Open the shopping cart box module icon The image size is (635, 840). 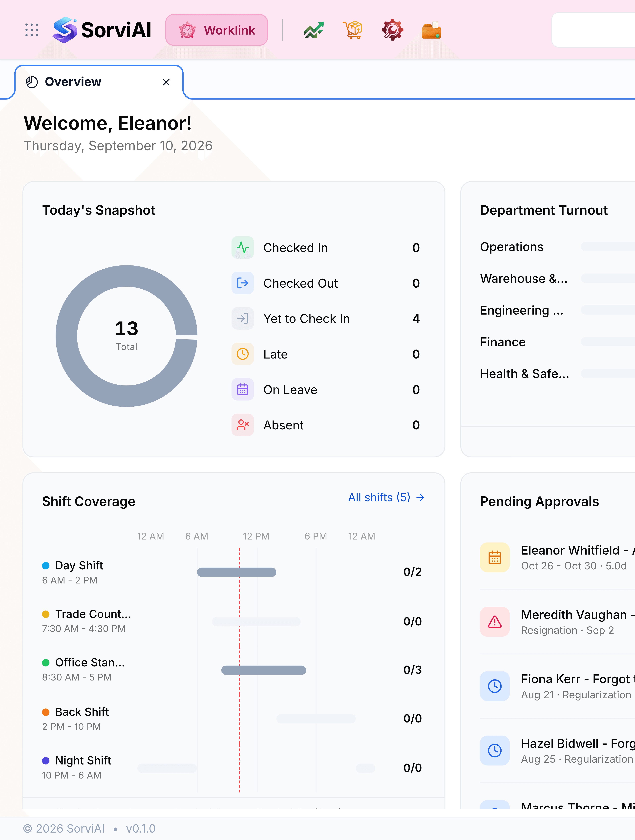[353, 30]
